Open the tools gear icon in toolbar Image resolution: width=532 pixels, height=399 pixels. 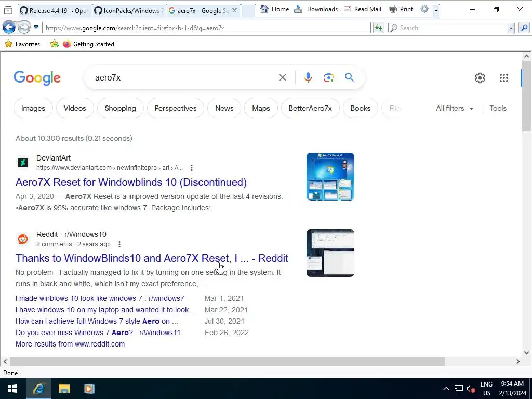tap(424, 9)
